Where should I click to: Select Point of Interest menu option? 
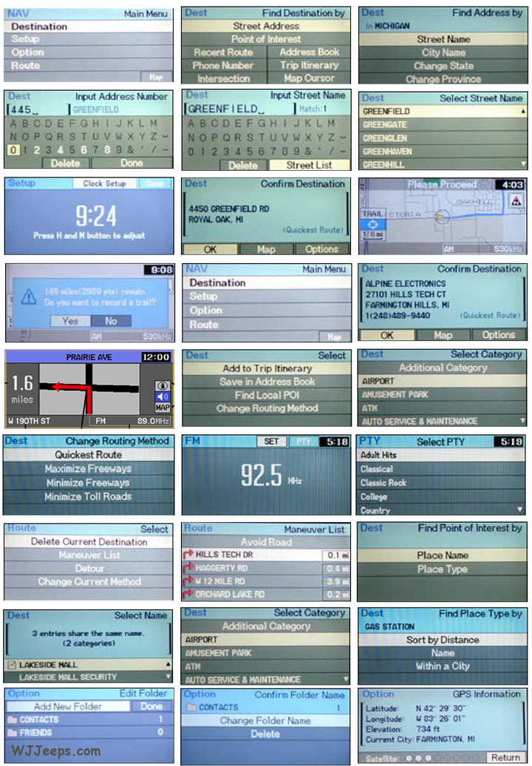pyautogui.click(x=266, y=39)
